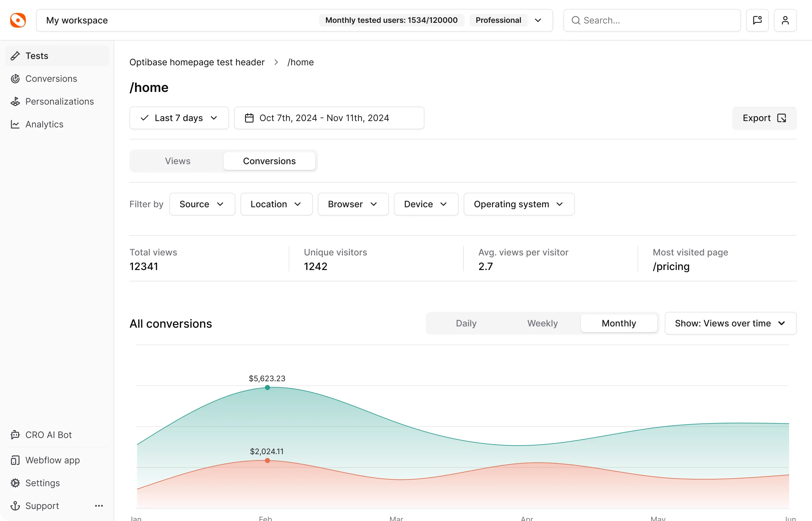The image size is (812, 521).
Task: Open the Show: Views over time dropdown
Action: click(730, 324)
